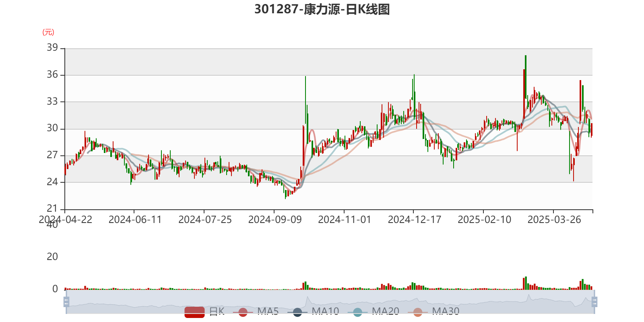The image size is (644, 322).
Task: Click the 2024-06-11 date label
Action: tap(135, 220)
